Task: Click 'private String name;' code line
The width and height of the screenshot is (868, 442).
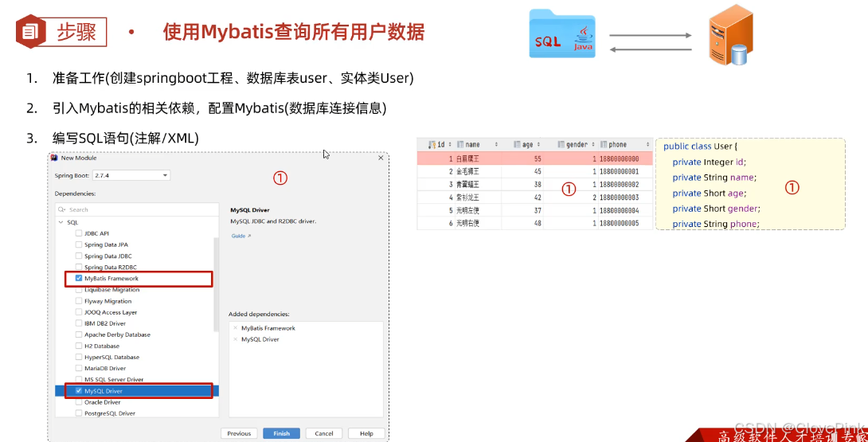Action: click(x=714, y=178)
